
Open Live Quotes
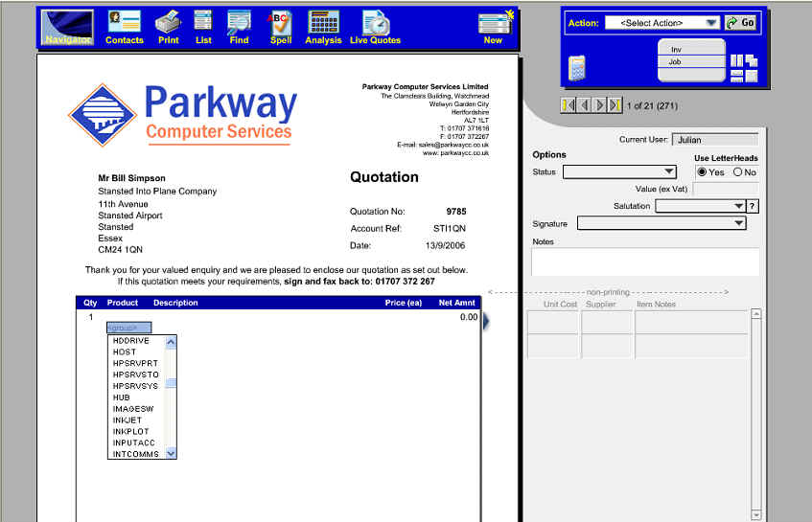[x=376, y=28]
